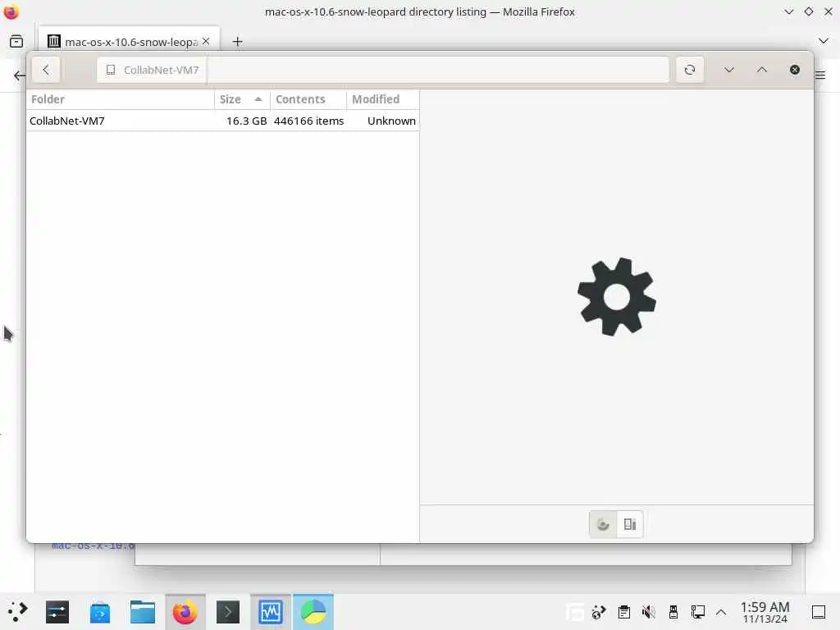This screenshot has width=840, height=630.
Task: Open the system monitor taskbar entry
Action: pyautogui.click(x=271, y=612)
